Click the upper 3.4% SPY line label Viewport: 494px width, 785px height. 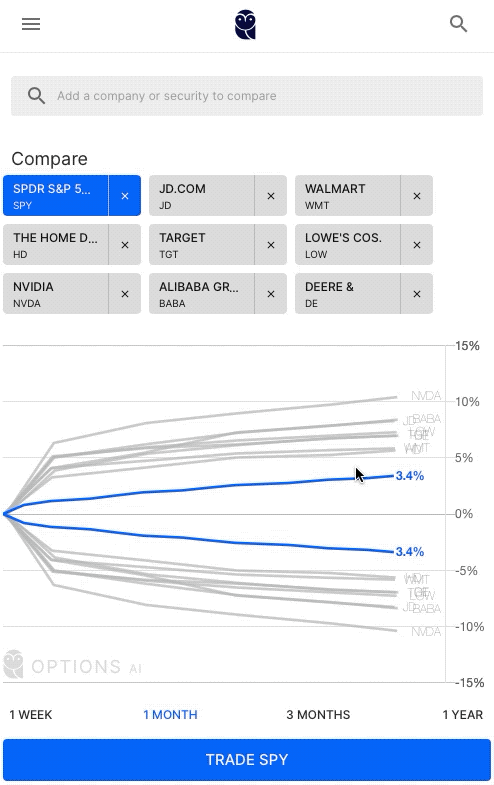[x=409, y=476]
